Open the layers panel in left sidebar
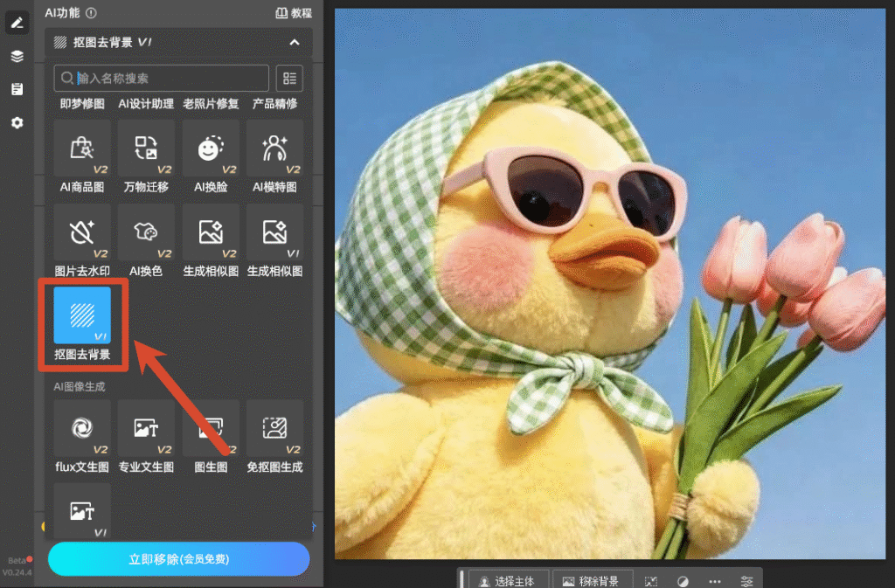This screenshot has height=588, width=895. click(x=17, y=56)
